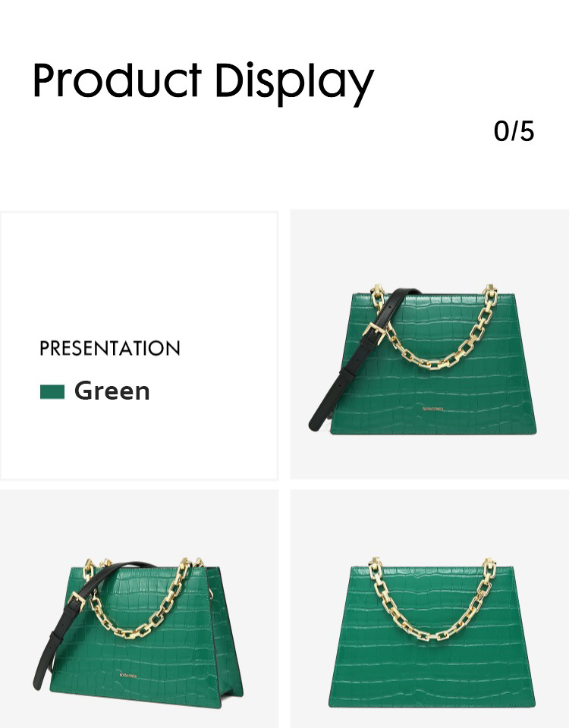Screen dimensions: 569x728
Task: Open the bottom-right bag without strap image
Action: (x=429, y=609)
